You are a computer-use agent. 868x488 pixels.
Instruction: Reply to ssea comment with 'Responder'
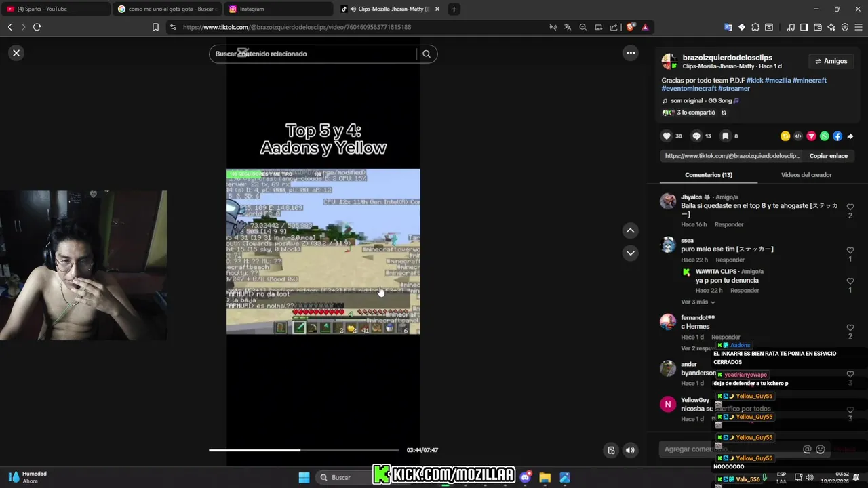tap(730, 260)
